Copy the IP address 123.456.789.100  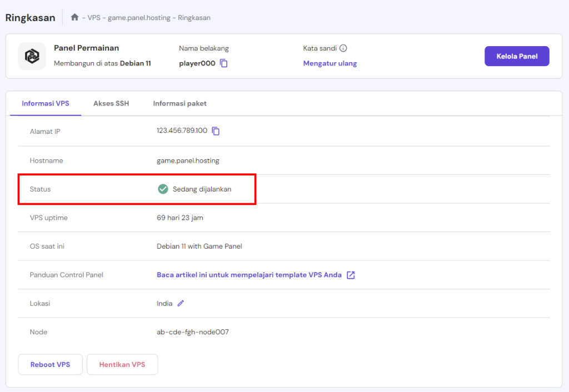point(216,131)
